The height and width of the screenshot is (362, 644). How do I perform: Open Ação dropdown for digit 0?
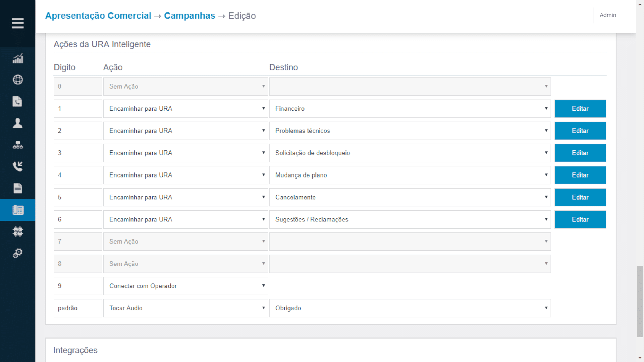click(x=185, y=87)
